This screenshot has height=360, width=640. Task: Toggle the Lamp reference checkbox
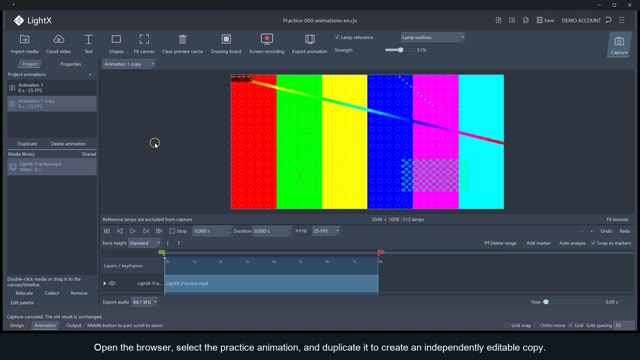pos(337,37)
